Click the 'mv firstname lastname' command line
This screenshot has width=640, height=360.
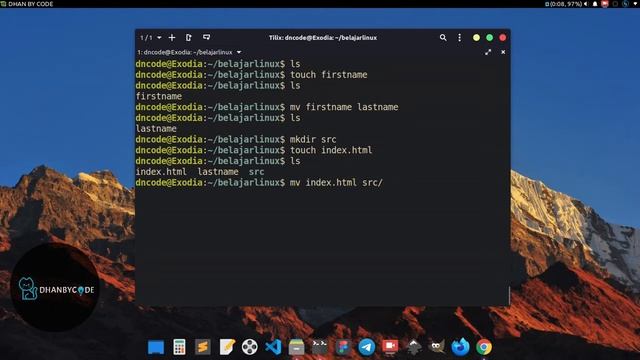coord(267,107)
